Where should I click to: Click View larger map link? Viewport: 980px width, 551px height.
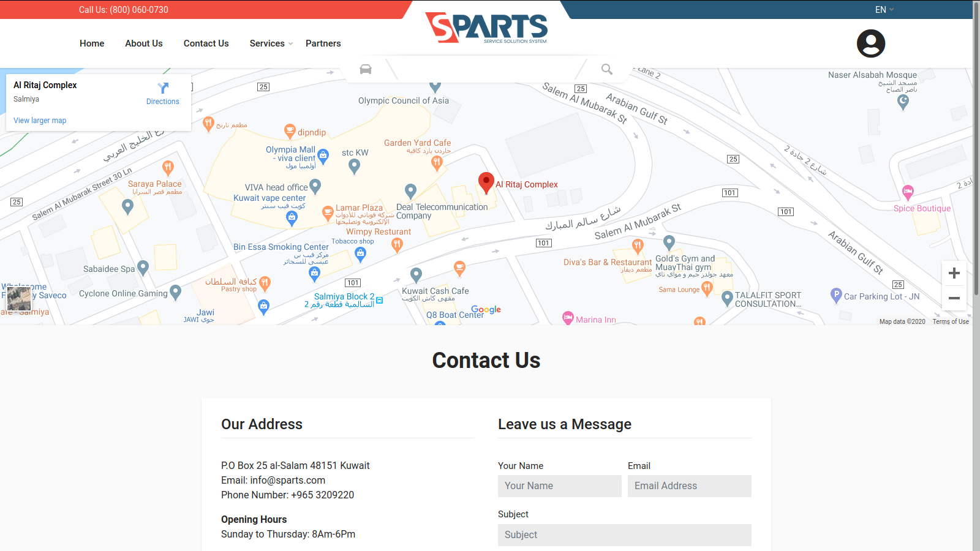40,121
